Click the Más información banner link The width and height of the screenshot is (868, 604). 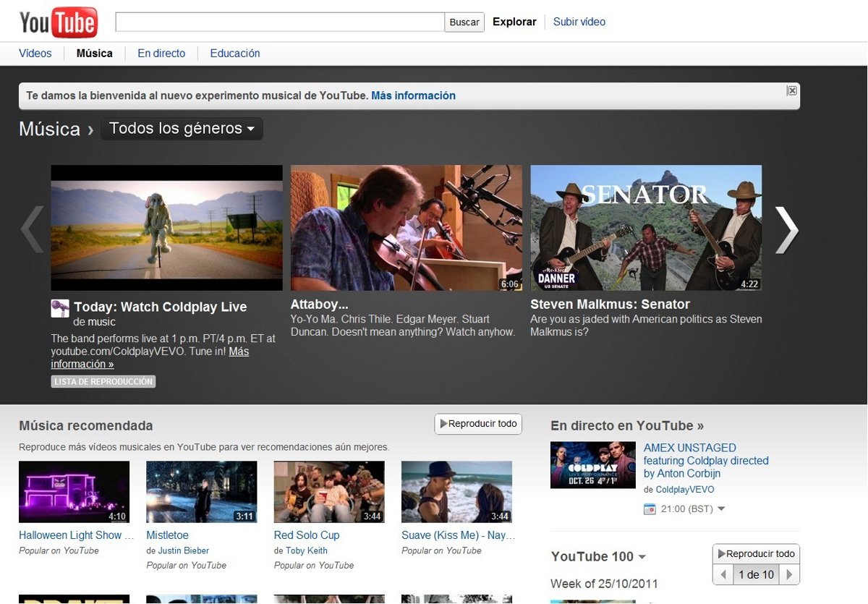pyautogui.click(x=413, y=95)
